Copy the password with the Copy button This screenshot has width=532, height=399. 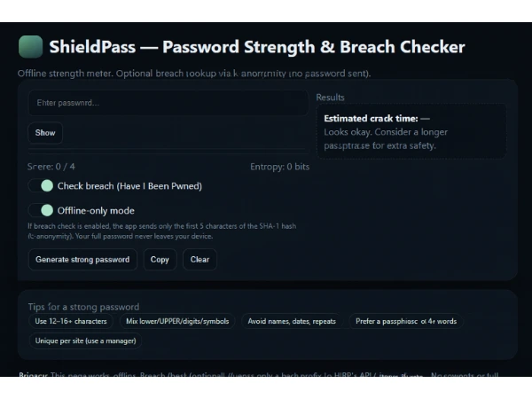coord(160,260)
